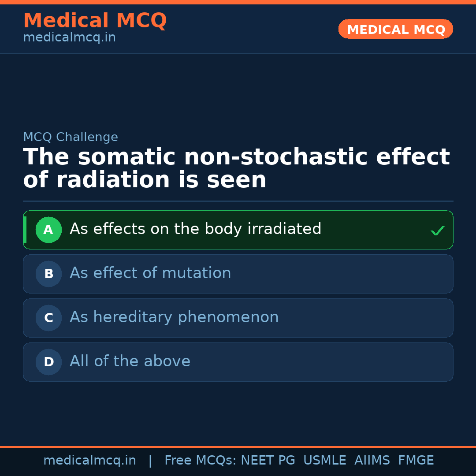
Task: Pick answer text "As hereditary phenomenon"
Action: pos(174,317)
